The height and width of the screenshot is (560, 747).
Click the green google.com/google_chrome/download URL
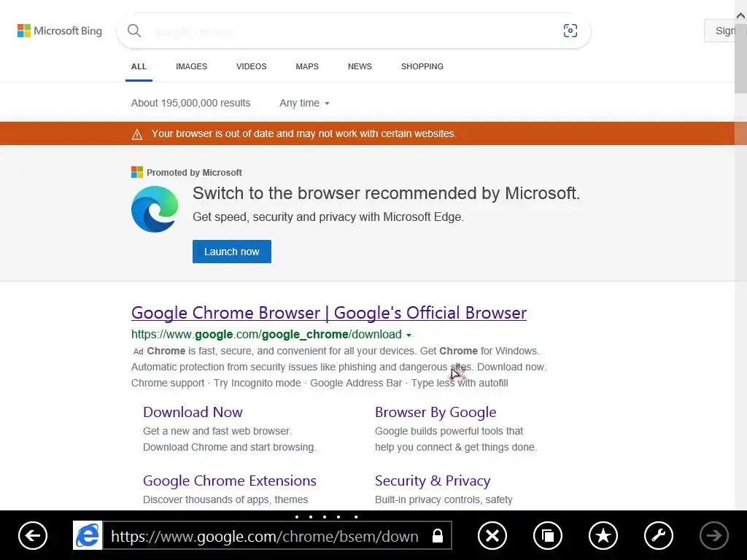(x=266, y=334)
